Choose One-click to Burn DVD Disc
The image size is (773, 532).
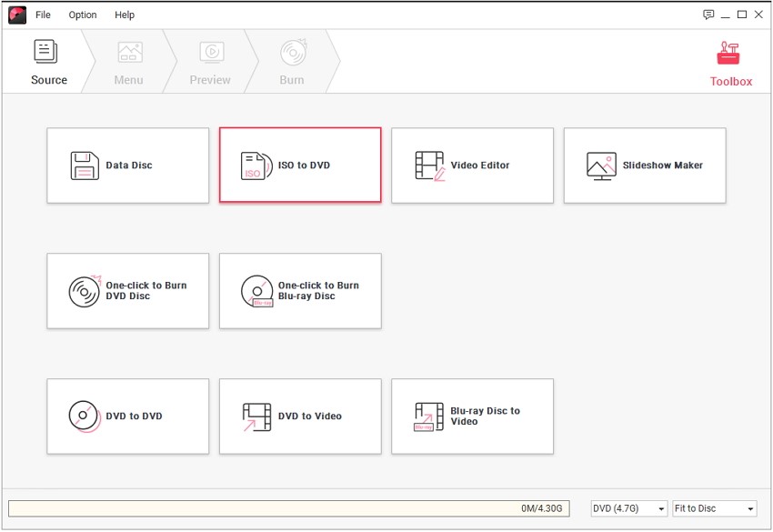click(x=128, y=291)
